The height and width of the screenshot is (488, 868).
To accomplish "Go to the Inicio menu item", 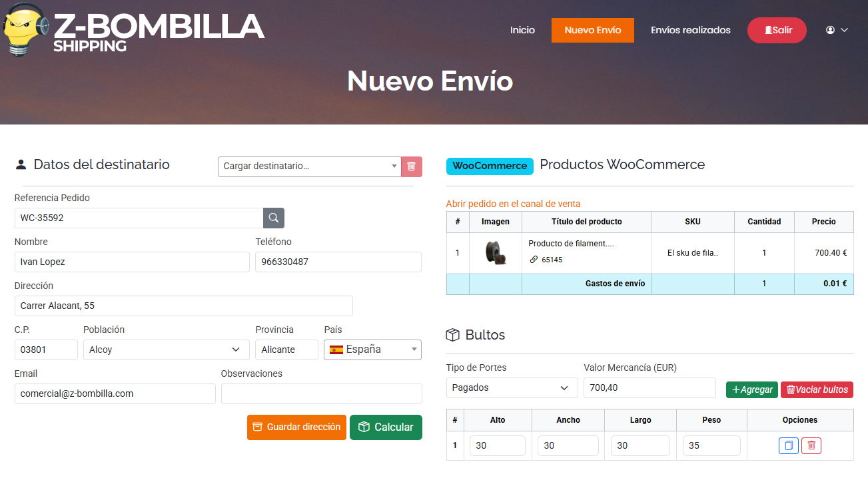I will pyautogui.click(x=522, y=30).
